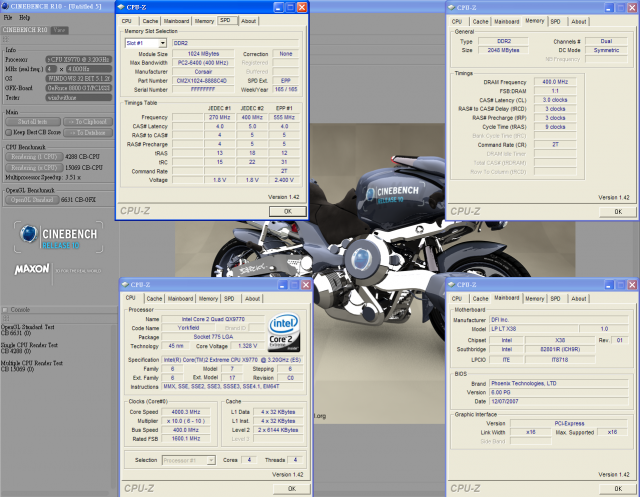The image size is (640, 497).
Task: Click the Start all tests button
Action: 33,122
